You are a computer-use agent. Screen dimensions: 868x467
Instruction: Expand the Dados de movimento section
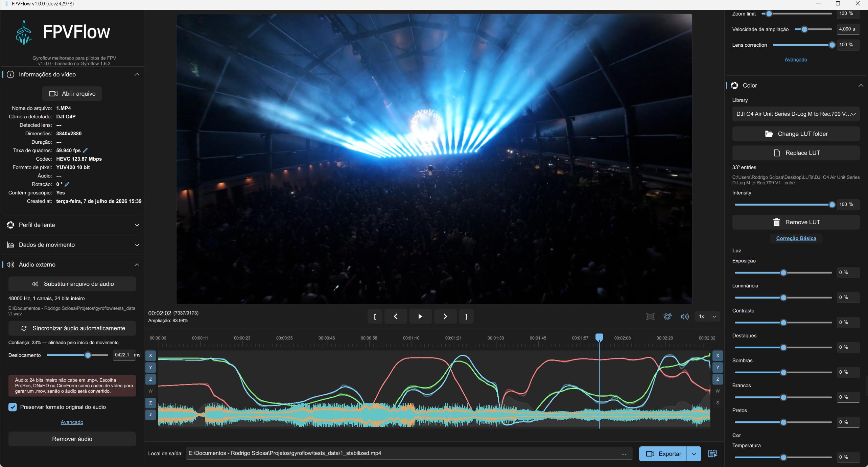[137, 245]
